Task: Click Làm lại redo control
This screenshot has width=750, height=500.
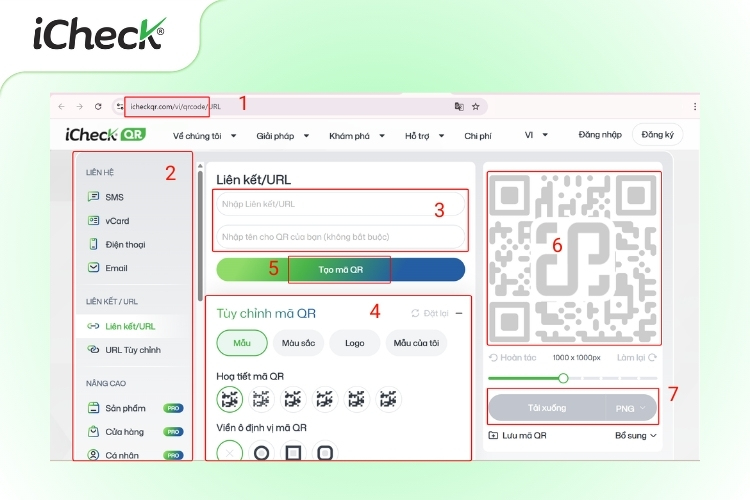Action: tap(637, 357)
